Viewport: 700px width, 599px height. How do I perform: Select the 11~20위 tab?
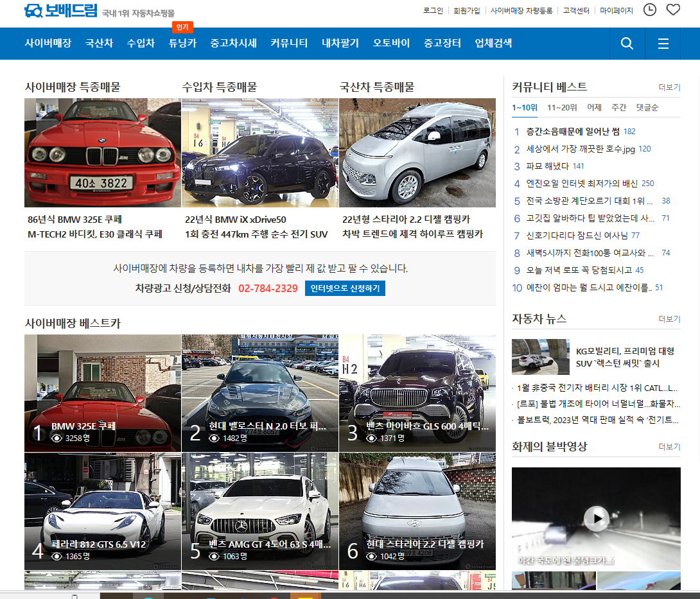click(x=562, y=108)
